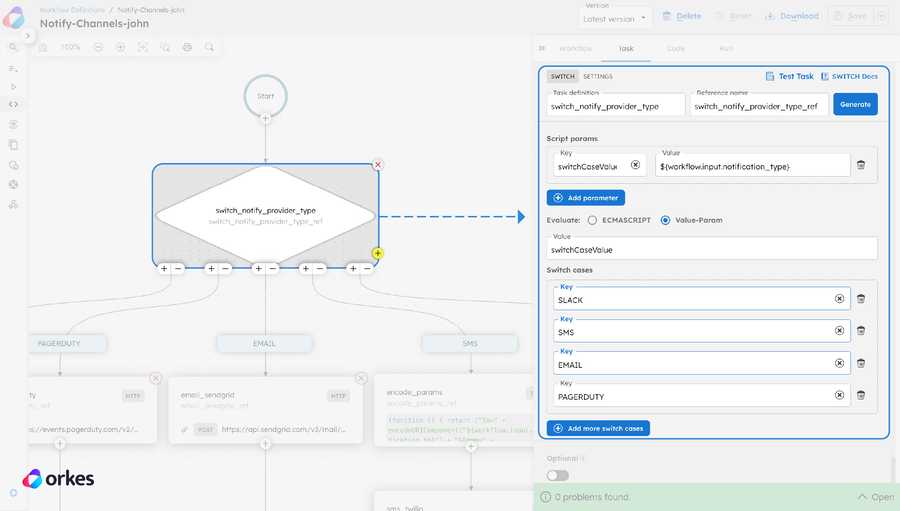Click the SMS branch label
900x511 pixels.
470,343
